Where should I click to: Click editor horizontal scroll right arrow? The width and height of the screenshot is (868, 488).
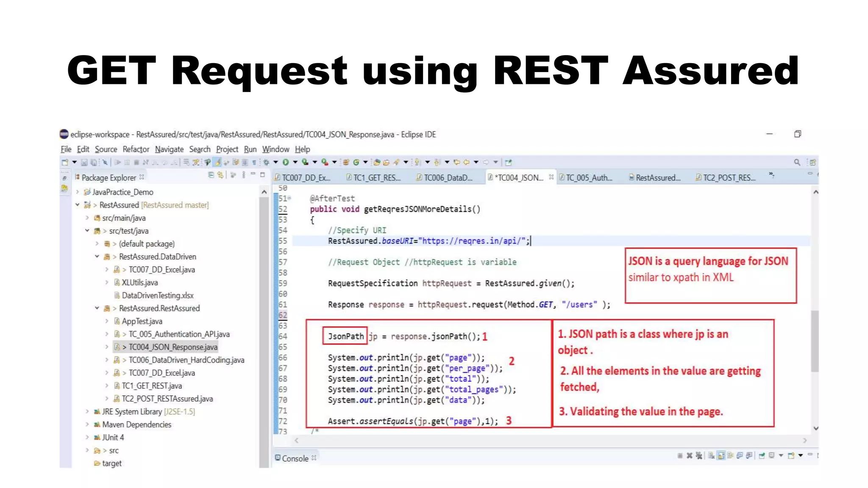804,441
